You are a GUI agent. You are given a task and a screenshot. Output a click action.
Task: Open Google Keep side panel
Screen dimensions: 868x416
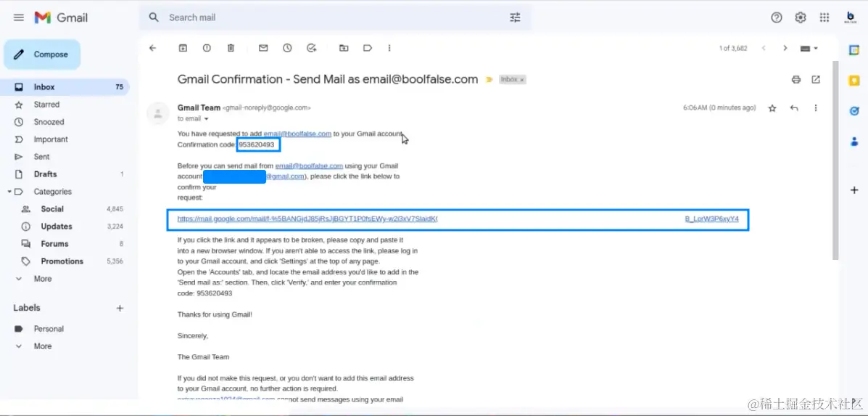[x=854, y=81]
